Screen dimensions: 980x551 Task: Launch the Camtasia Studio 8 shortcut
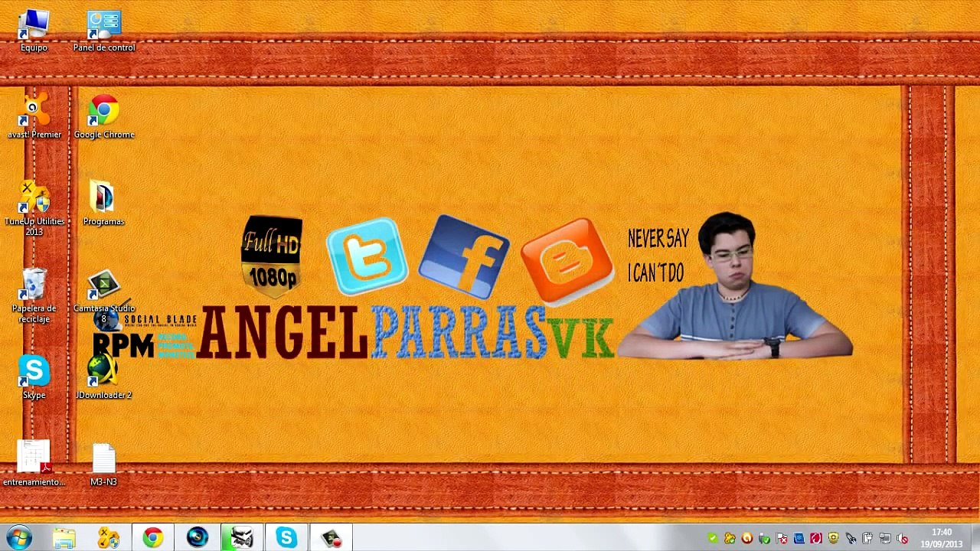[x=104, y=295]
